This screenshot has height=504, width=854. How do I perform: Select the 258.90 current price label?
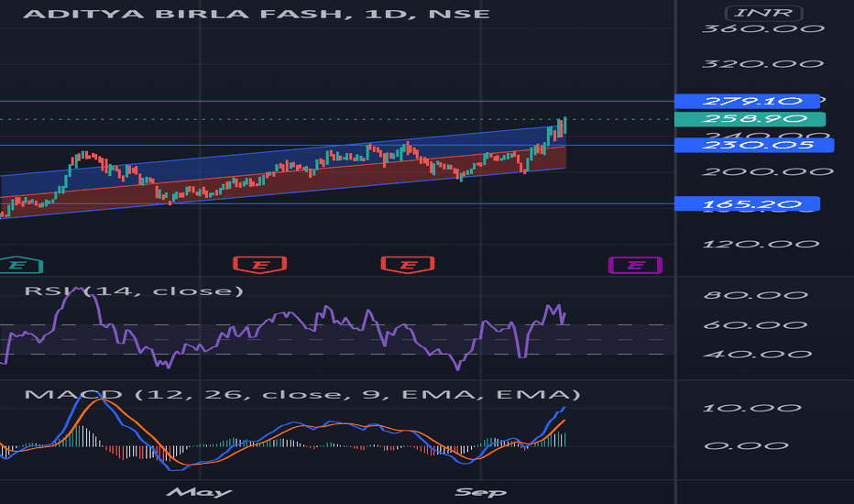750,119
